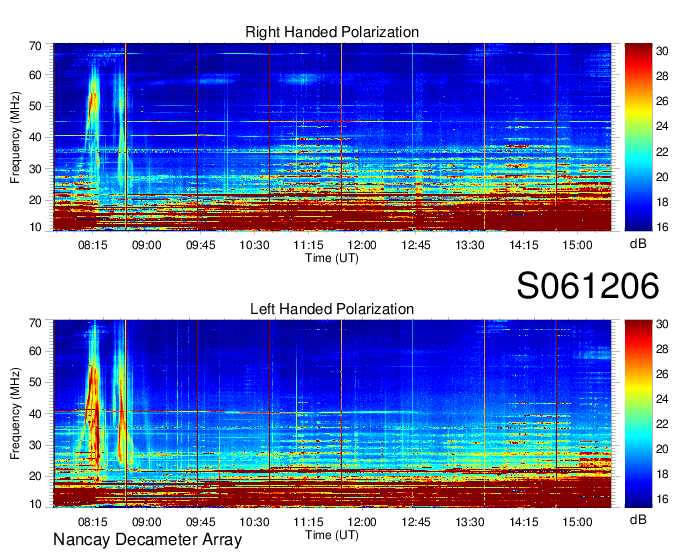Image resolution: width=680 pixels, height=552 pixels.
Task: Select the S061206 observation label
Action: [588, 286]
